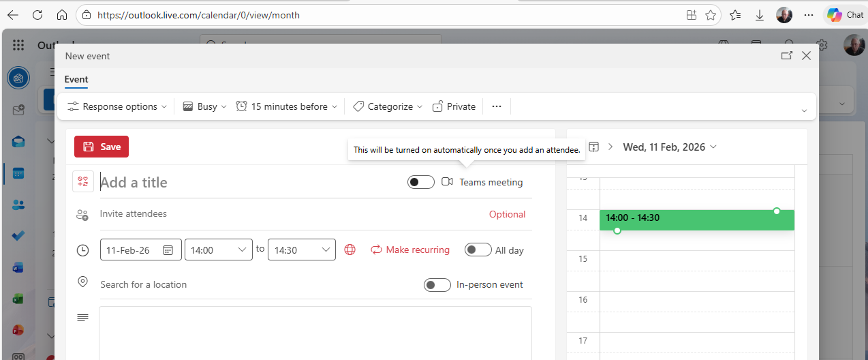The width and height of the screenshot is (868, 360).
Task: Open the Outlook account profile picture
Action: tap(854, 45)
